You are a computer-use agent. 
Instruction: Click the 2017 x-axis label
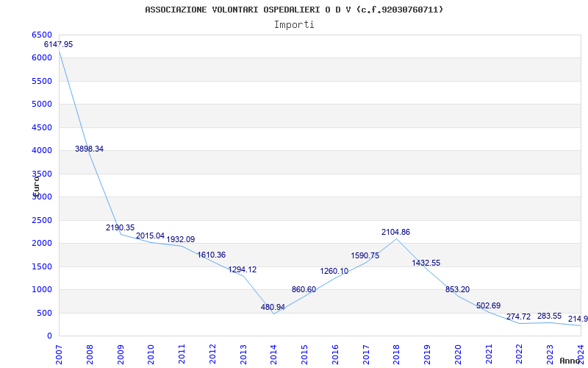coord(366,355)
